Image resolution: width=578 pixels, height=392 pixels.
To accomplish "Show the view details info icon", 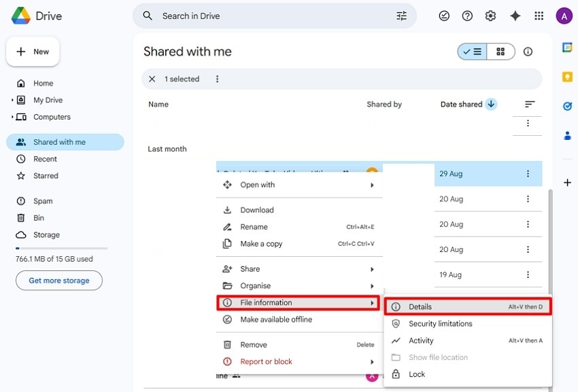I will [x=528, y=52].
